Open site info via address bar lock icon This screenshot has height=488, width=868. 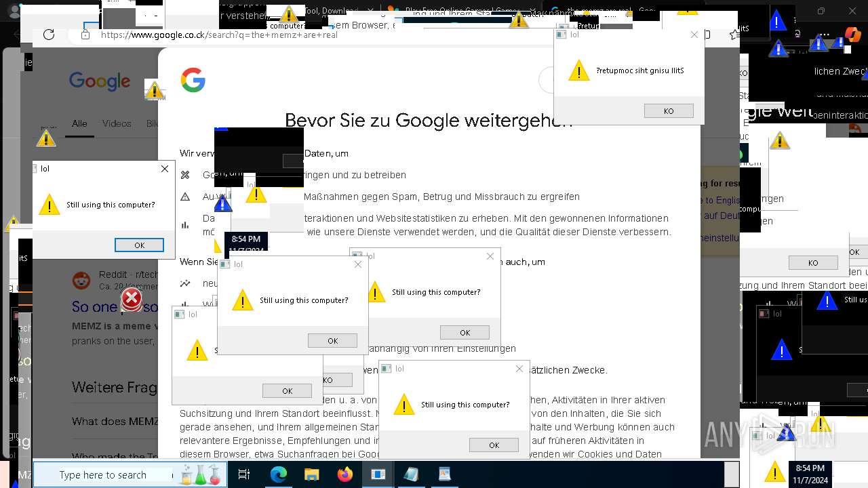[x=85, y=35]
